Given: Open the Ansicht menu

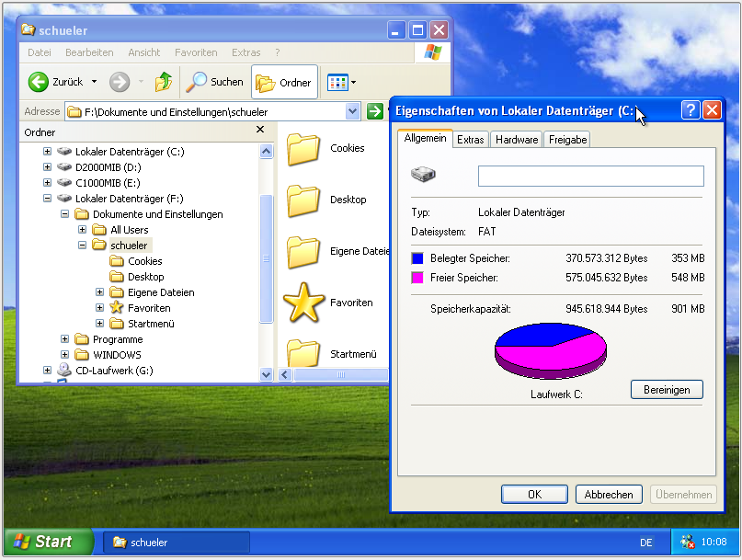Looking at the screenshot, I should click(144, 52).
